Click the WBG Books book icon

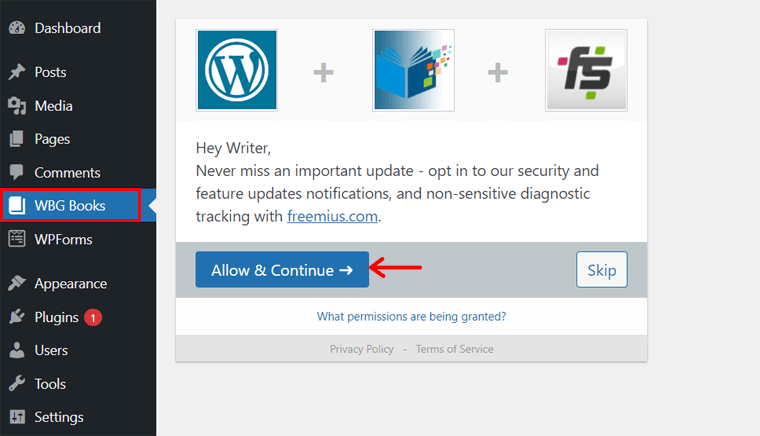tap(16, 206)
